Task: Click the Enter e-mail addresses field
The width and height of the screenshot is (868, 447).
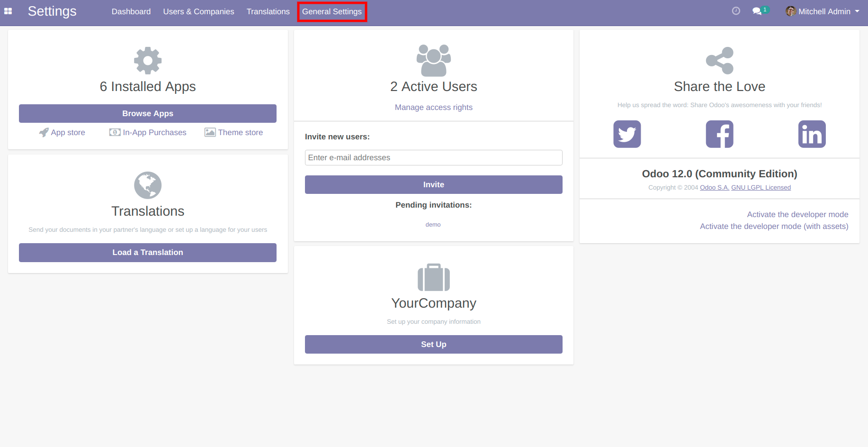Action: [x=433, y=158]
